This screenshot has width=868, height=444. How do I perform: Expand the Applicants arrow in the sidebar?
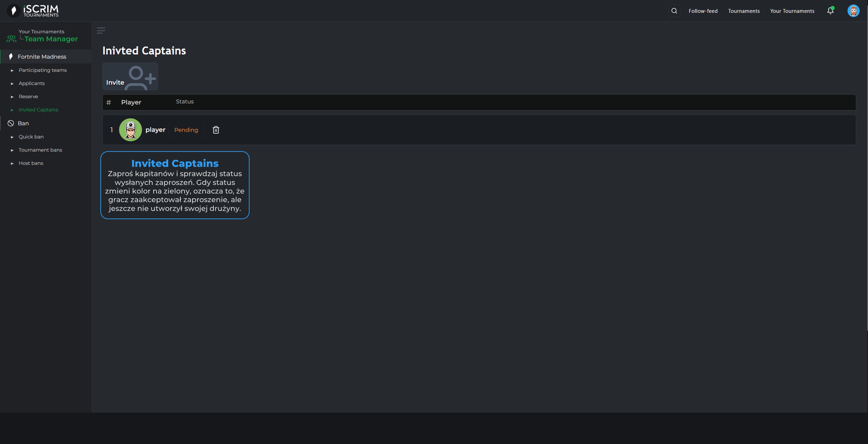[x=12, y=84]
